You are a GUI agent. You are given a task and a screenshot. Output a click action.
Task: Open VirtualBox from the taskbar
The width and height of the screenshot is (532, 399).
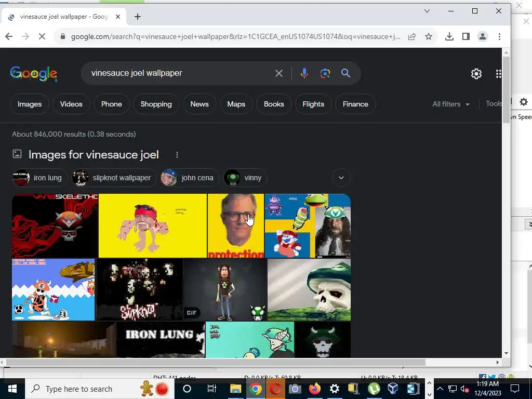pyautogui.click(x=393, y=389)
